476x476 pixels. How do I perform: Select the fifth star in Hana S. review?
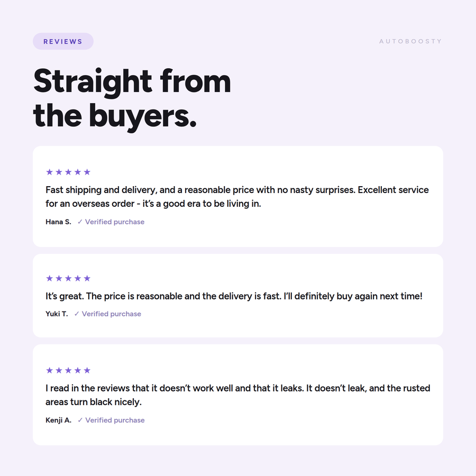click(x=87, y=172)
